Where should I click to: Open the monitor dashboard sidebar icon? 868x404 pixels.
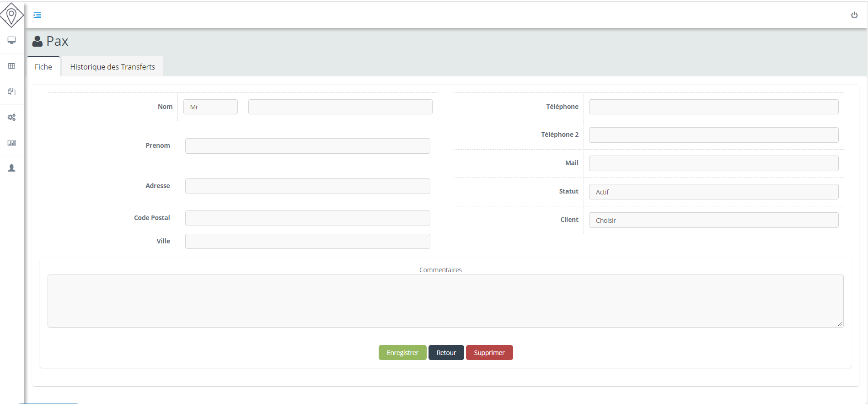click(12, 40)
